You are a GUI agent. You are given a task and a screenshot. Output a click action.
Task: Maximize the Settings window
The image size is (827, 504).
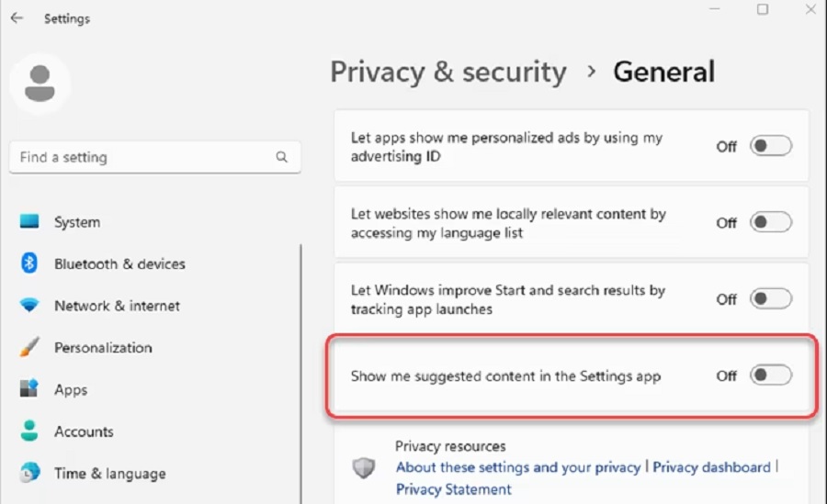point(763,9)
